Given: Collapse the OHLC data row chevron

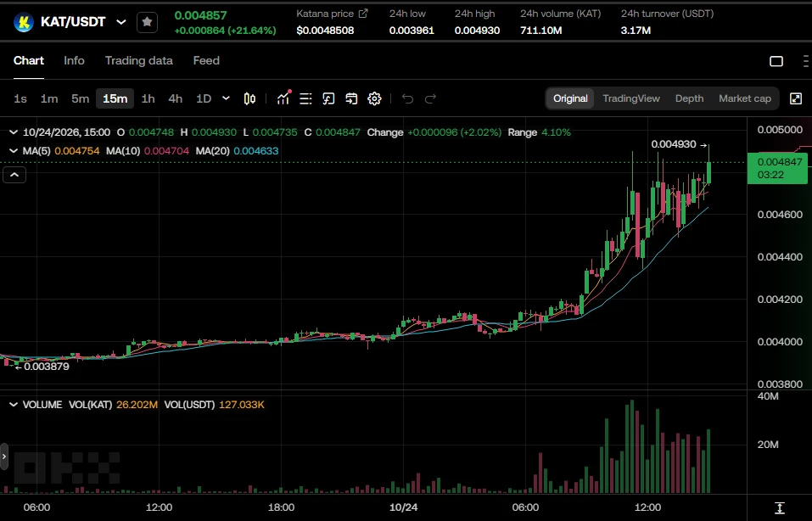Looking at the screenshot, I should pos(14,132).
